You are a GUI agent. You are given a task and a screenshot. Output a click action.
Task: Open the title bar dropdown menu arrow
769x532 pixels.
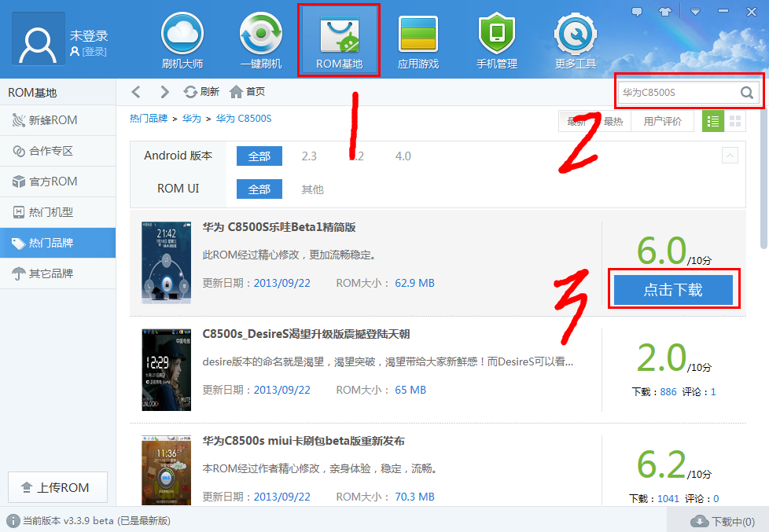(x=695, y=12)
